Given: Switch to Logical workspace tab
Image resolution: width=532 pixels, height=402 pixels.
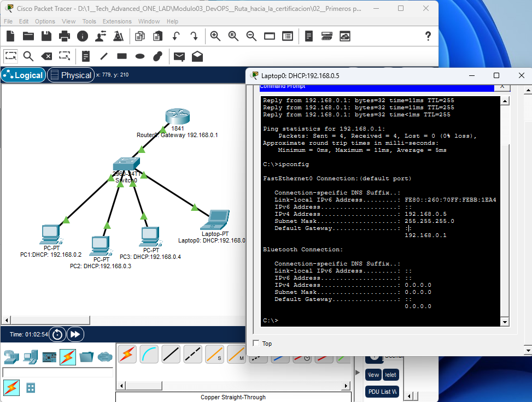Looking at the screenshot, I should coord(24,75).
